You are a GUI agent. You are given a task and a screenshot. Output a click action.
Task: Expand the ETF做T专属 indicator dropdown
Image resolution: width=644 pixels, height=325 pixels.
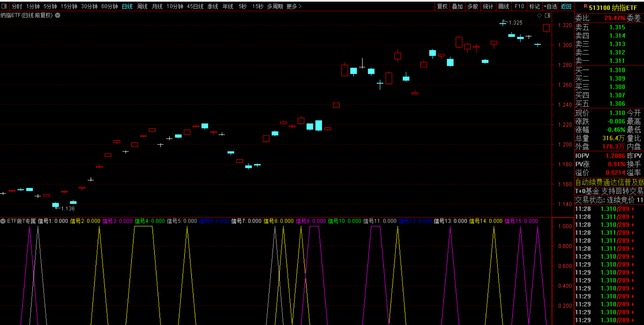[3, 221]
